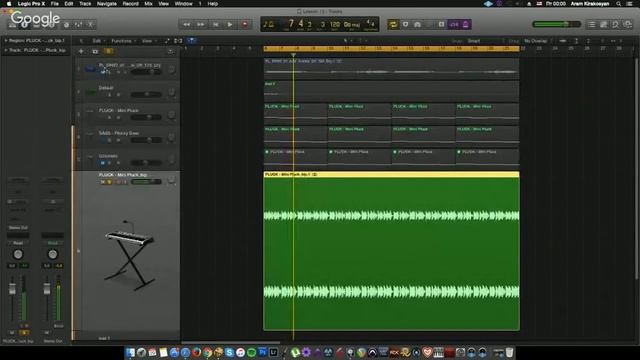Toggle the Replace mode button
Viewport: 640px width, 360px height.
[405, 24]
